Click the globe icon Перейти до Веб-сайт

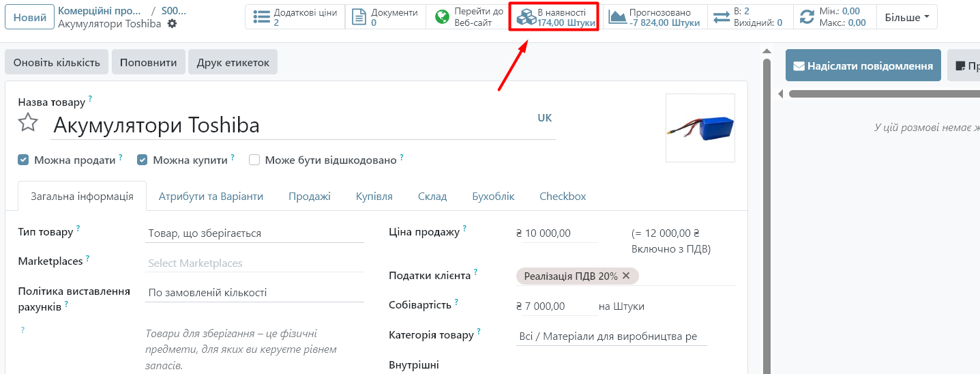[x=443, y=17]
